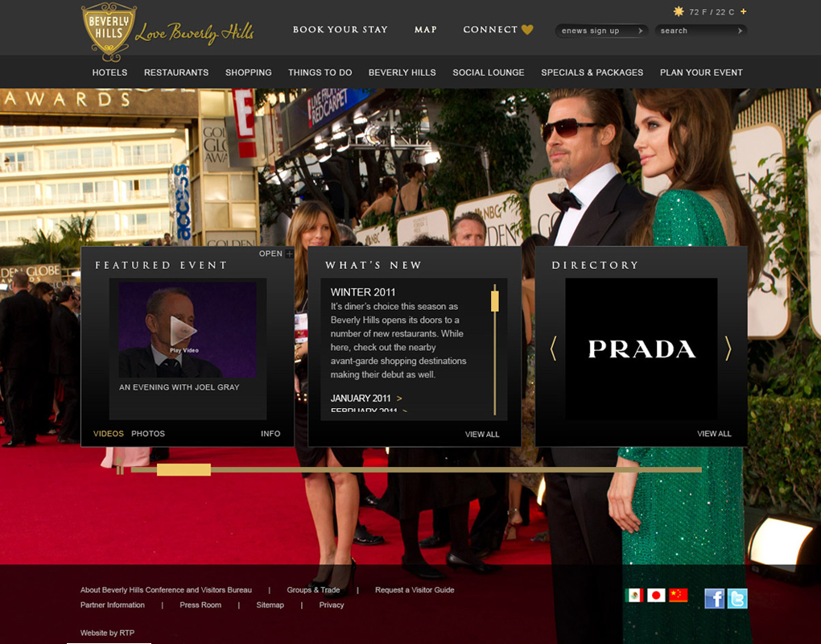Submit enews sign up arrow
Screen dimensions: 821x644
pyautogui.click(x=641, y=31)
